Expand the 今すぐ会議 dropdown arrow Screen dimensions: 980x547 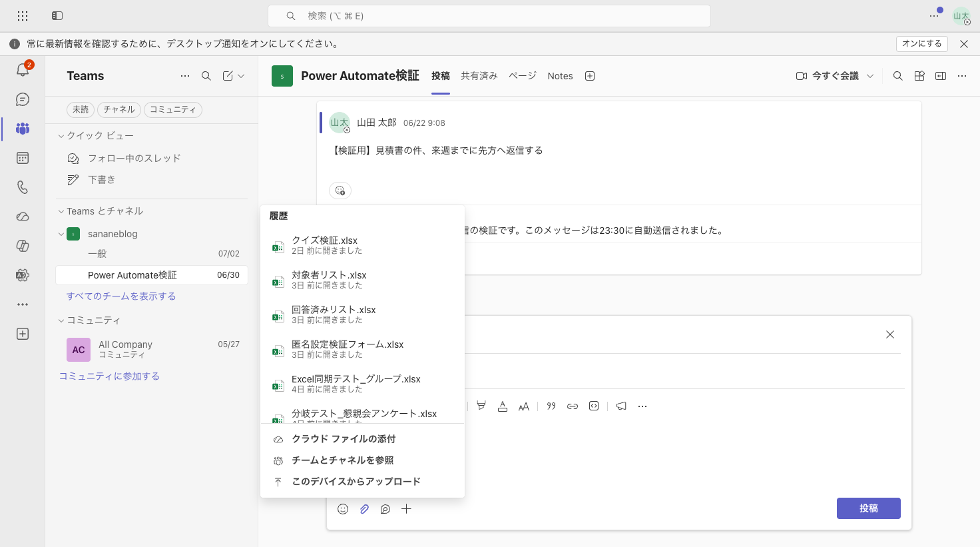tap(870, 76)
